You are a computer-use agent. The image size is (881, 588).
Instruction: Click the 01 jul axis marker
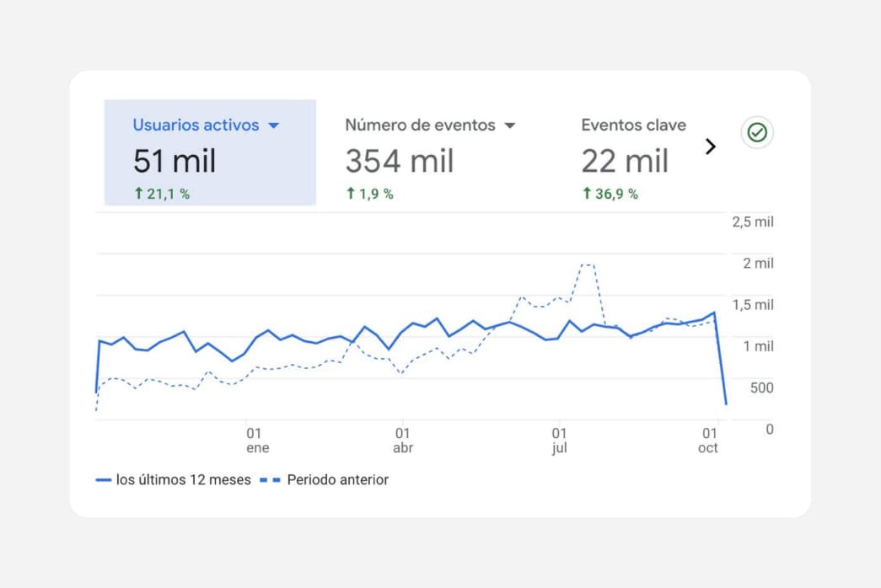(559, 441)
